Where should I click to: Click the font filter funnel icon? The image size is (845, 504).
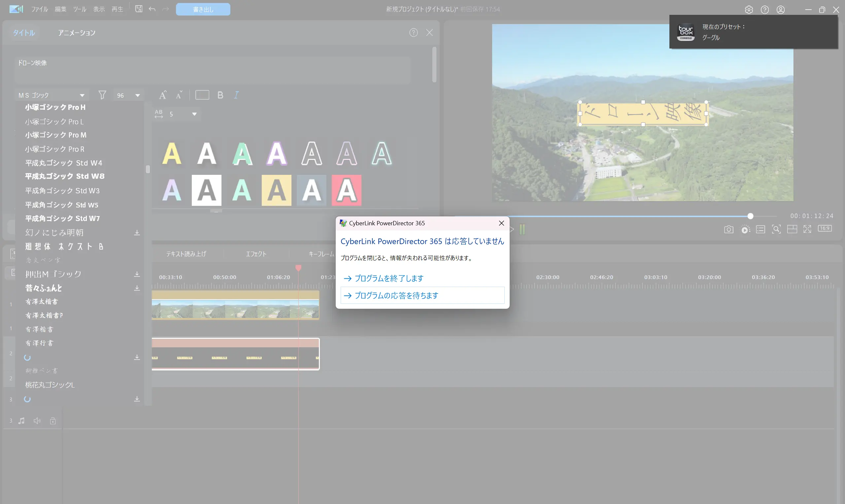[102, 95]
